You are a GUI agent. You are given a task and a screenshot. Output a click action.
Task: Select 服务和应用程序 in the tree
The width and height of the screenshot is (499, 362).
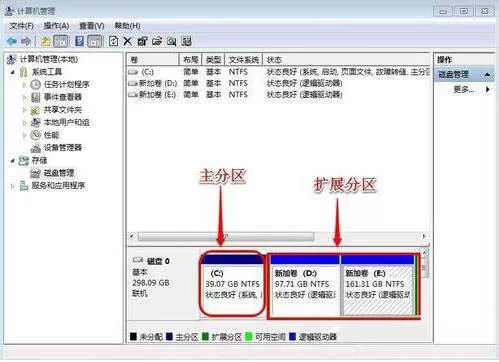(x=58, y=186)
